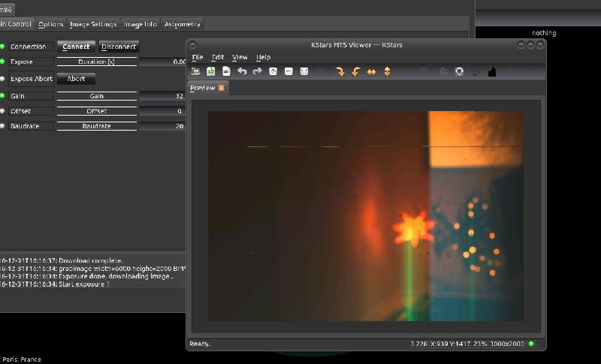The height and width of the screenshot is (364, 601).
Task: Click the Expose property label
Action: pos(31,62)
